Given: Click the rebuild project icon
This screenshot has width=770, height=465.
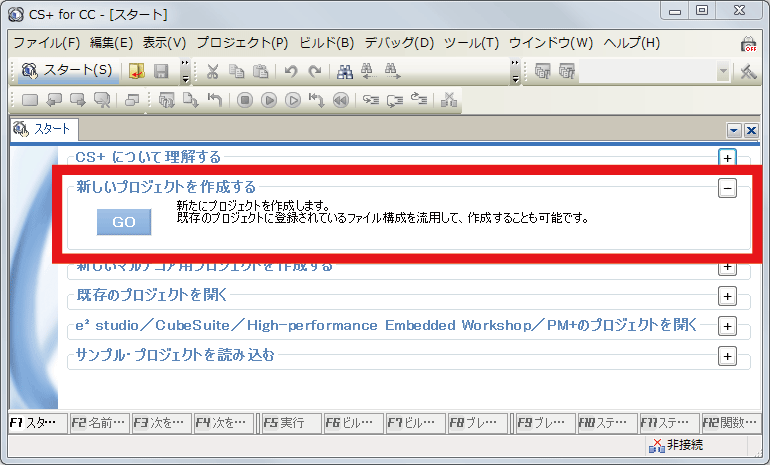Looking at the screenshot, I should point(567,72).
